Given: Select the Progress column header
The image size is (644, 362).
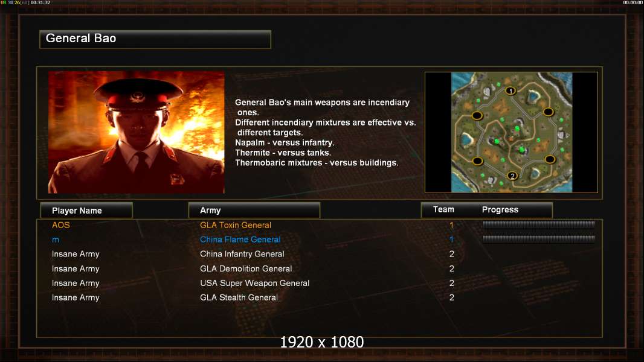Looking at the screenshot, I should point(500,209).
